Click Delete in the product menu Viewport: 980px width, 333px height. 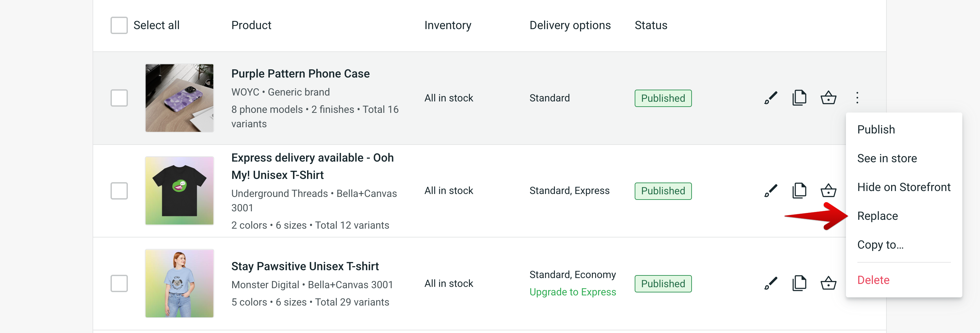[873, 280]
